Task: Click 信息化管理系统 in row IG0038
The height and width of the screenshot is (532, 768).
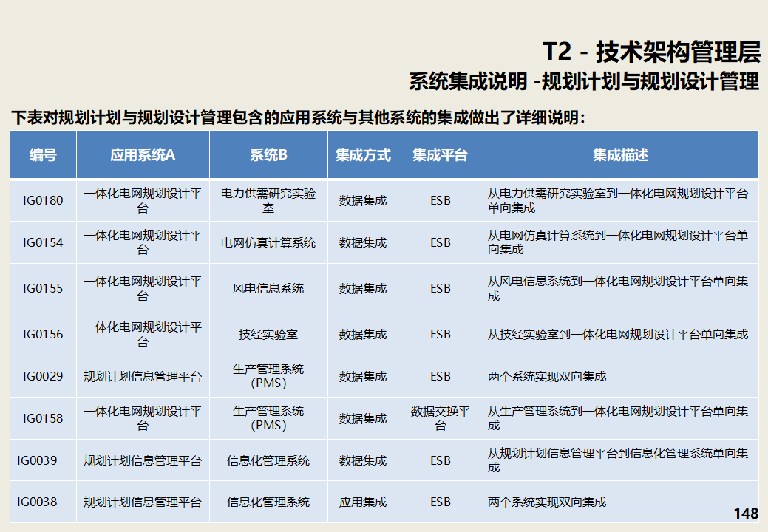Action: click(x=268, y=502)
